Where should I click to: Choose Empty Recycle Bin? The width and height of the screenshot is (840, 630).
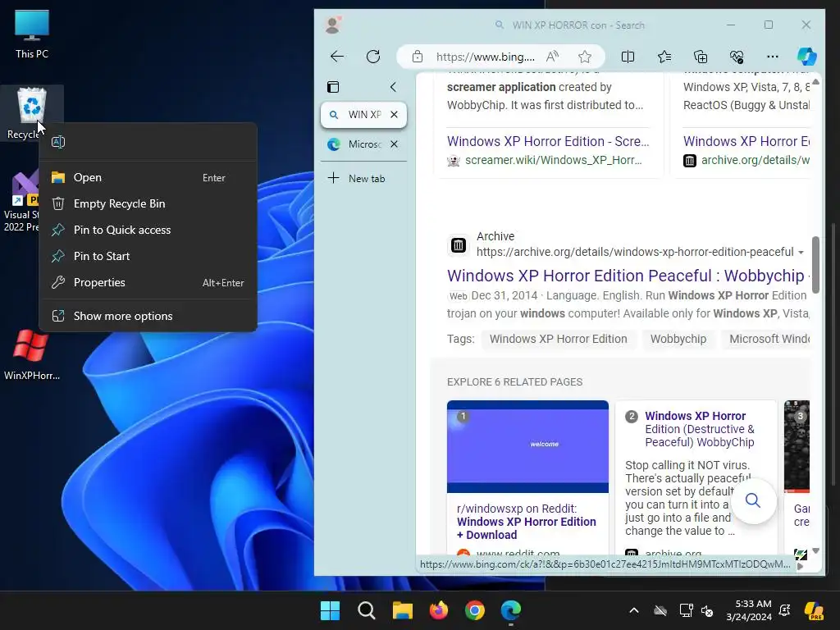[x=148, y=203]
